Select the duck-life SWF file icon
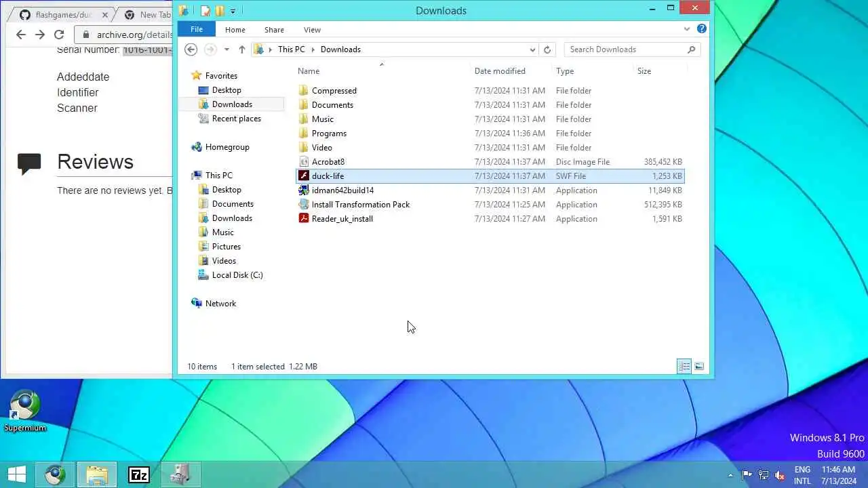Screen dimensions: 868x488 click(x=303, y=176)
